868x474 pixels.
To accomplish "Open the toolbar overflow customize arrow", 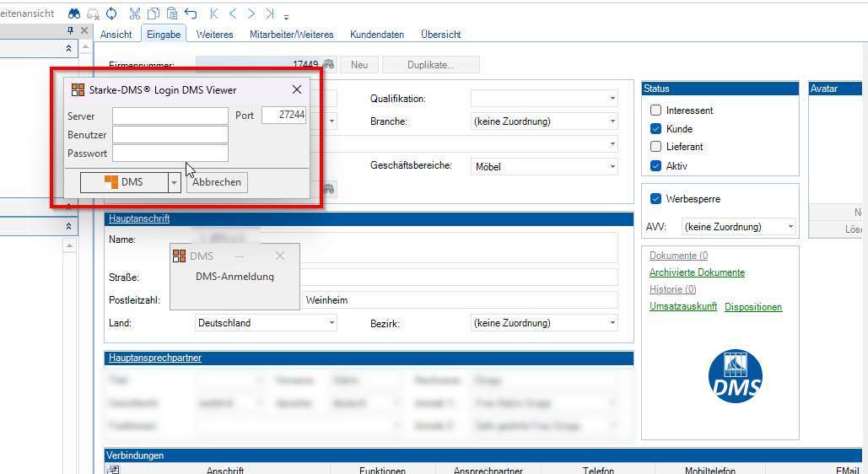I will coord(286,17).
